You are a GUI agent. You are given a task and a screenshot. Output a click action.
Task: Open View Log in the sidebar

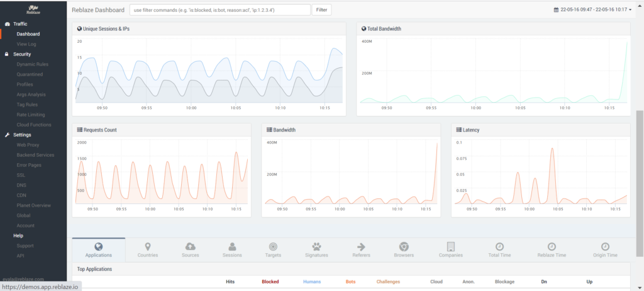pyautogui.click(x=26, y=44)
